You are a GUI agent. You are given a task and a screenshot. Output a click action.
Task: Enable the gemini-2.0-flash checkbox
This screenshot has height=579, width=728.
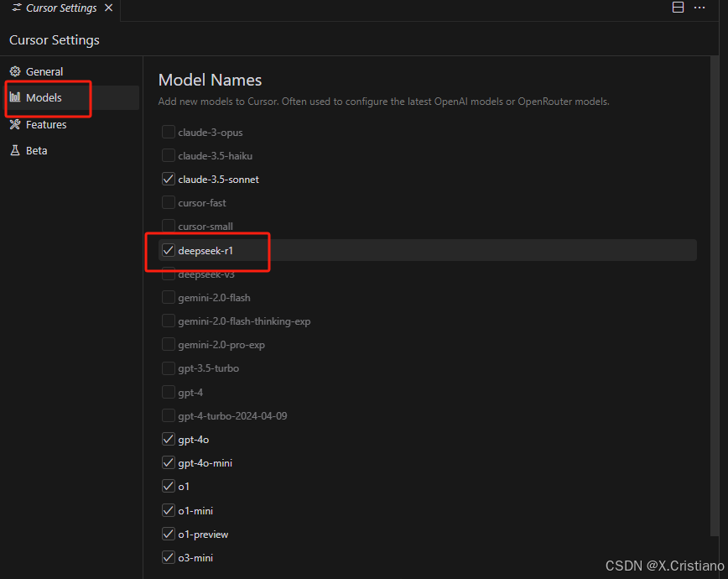tap(168, 297)
